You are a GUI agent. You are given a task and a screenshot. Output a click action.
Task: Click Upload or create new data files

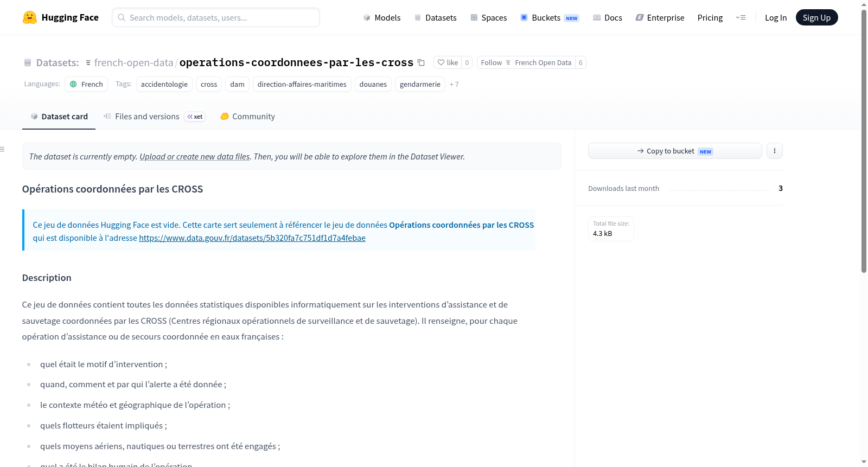[x=195, y=156]
